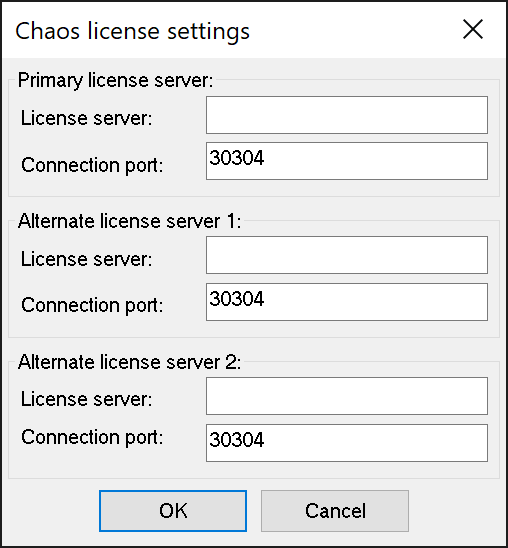Click the Primary license server group heading
The width and height of the screenshot is (508, 548).
[115, 80]
